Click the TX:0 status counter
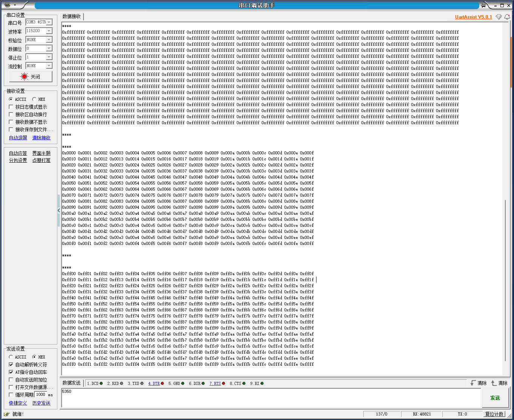 [462, 414]
